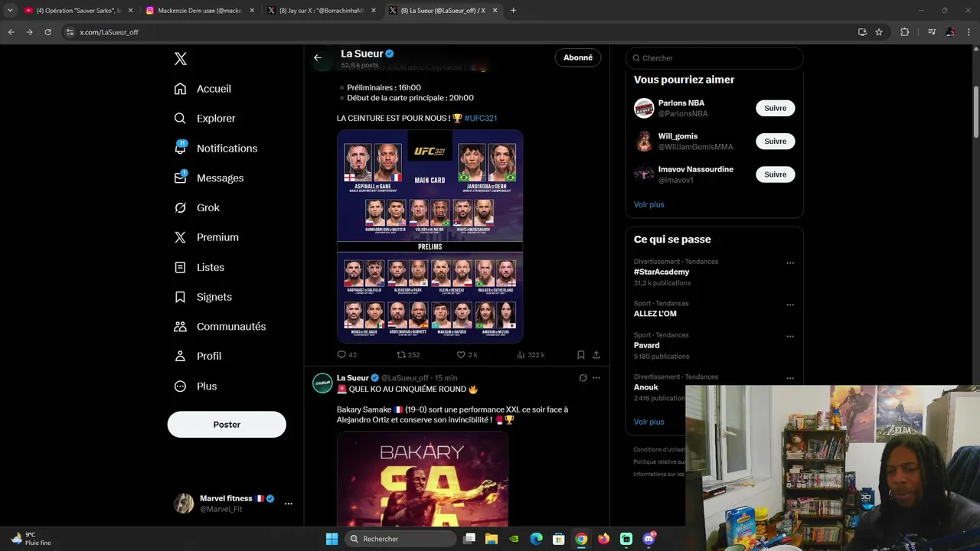Viewport: 980px width, 551px height.
Task: Open Google Chrome from taskbar
Action: click(x=581, y=539)
